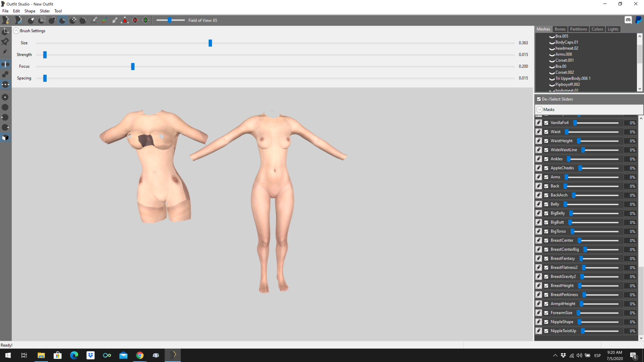Image resolution: width=644 pixels, height=362 pixels.
Task: Activate the Transform tool with axes
Action: (5, 32)
